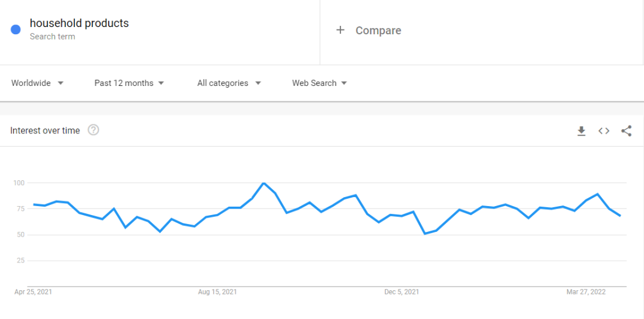Open the All categories dropdown
The width and height of the screenshot is (644, 319).
coord(229,83)
